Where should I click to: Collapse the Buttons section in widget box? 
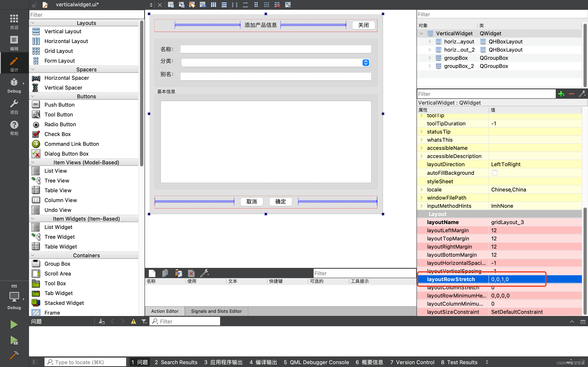click(x=33, y=96)
